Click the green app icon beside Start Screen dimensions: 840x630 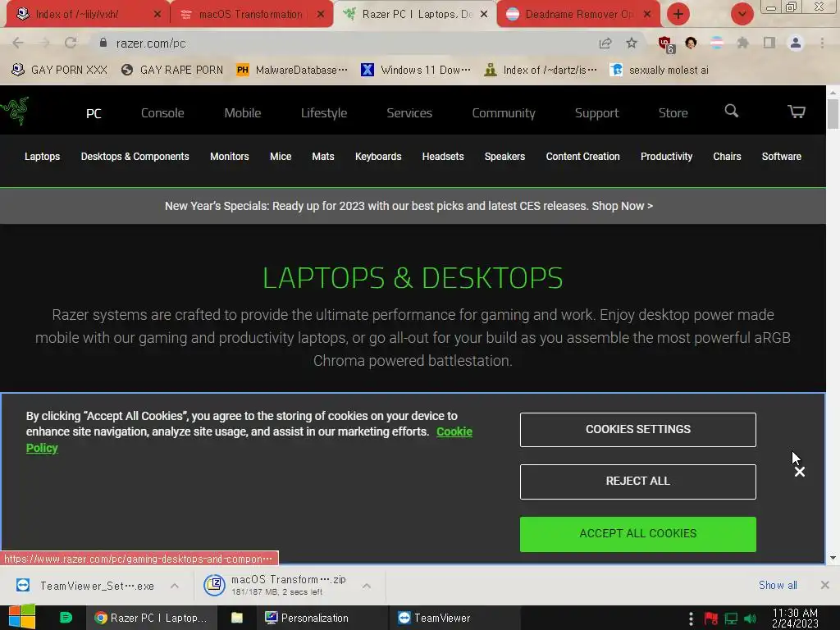point(66,618)
